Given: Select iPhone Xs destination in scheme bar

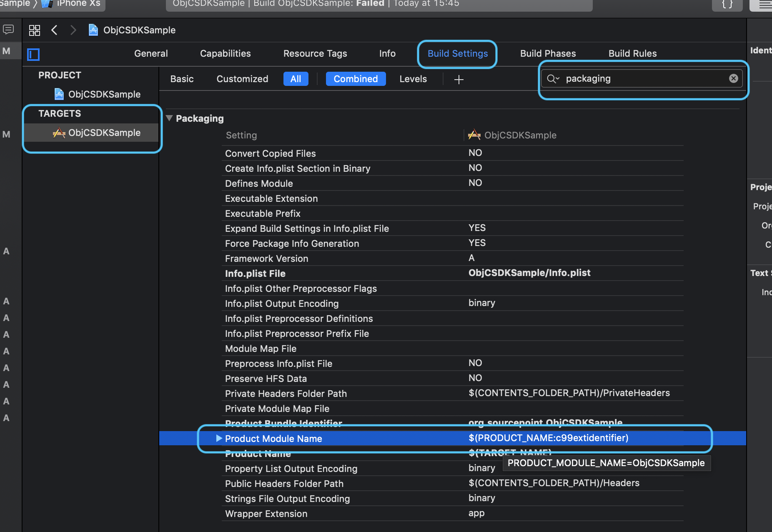Looking at the screenshot, I should (71, 4).
